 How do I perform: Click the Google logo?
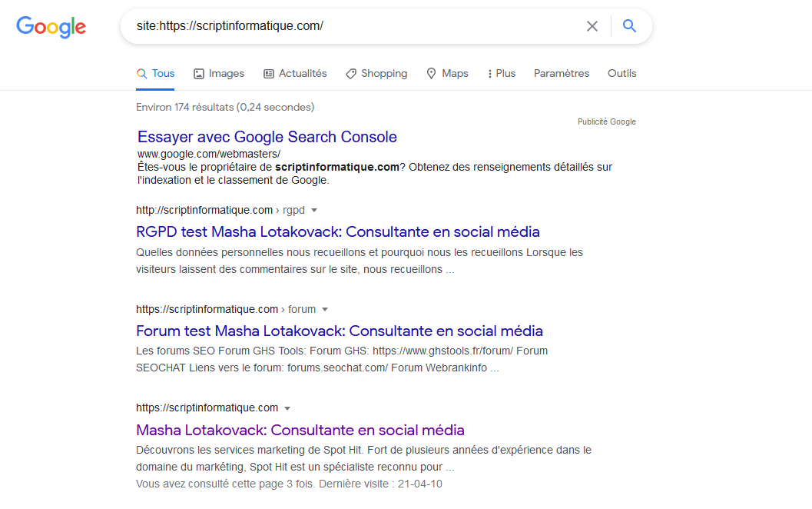click(x=51, y=27)
